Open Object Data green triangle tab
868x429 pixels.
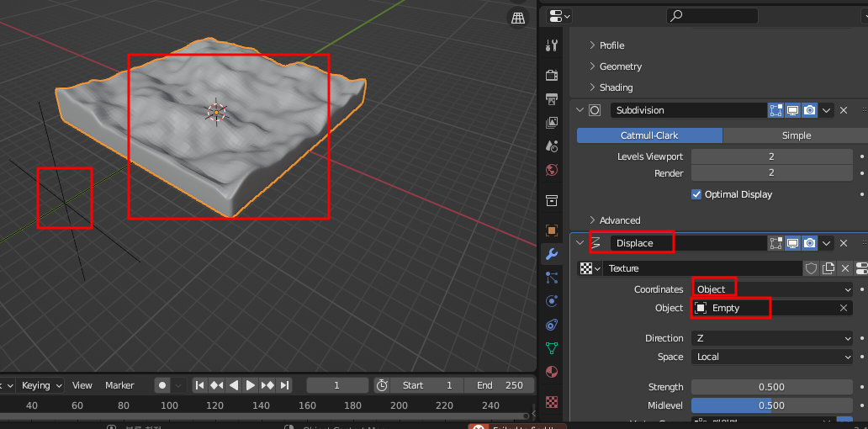(552, 347)
